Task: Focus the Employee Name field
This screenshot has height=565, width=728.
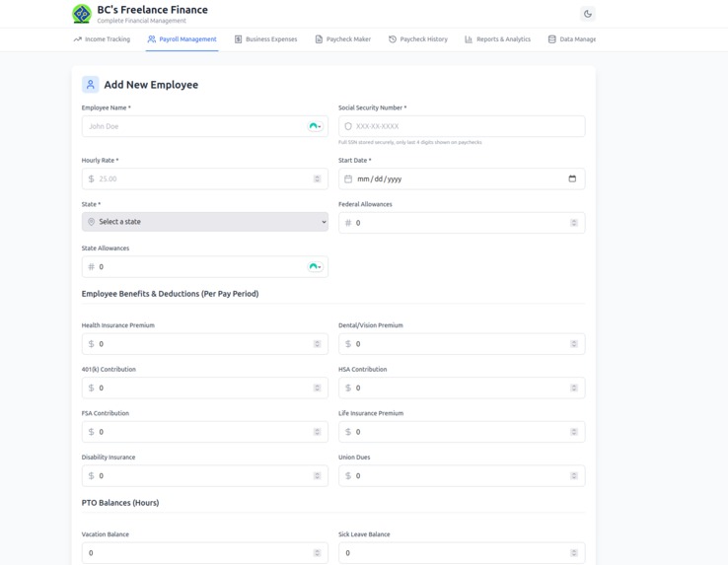Action: (205, 126)
